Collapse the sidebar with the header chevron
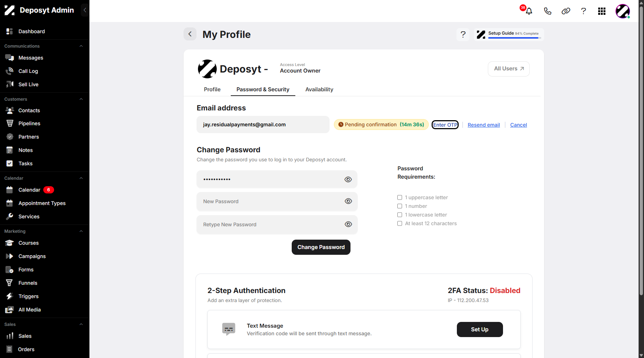 pos(85,10)
